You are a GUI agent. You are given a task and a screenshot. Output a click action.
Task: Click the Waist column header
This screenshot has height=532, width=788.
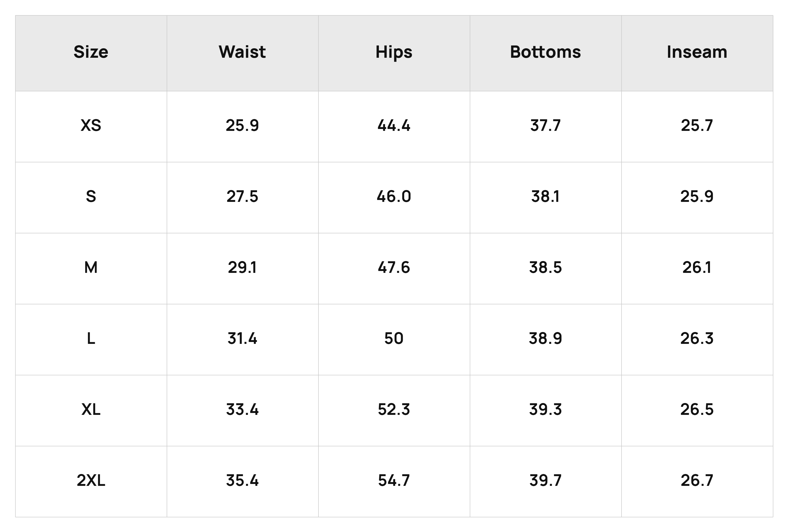click(242, 52)
